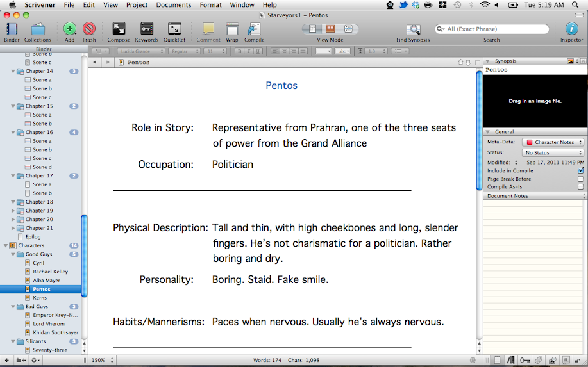This screenshot has height=367, width=588.
Task: Click the Trash toolbar icon
Action: tap(89, 29)
